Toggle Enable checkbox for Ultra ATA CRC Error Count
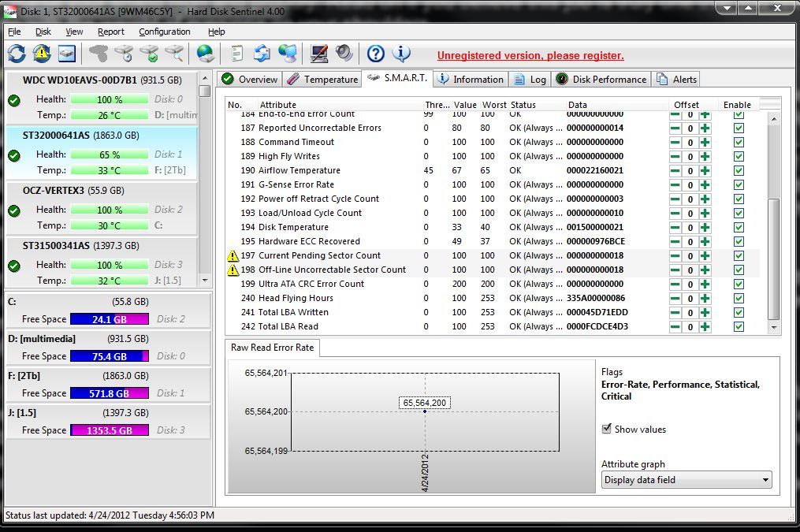The height and width of the screenshot is (532, 800). coord(739,284)
